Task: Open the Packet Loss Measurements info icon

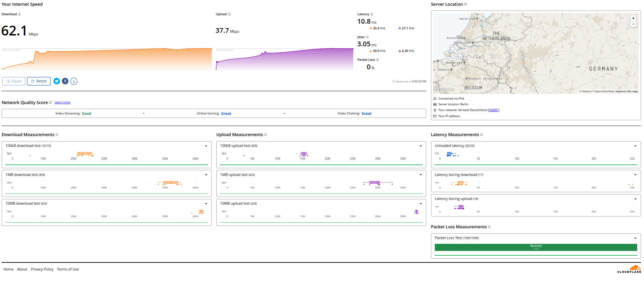Action: click(x=489, y=227)
